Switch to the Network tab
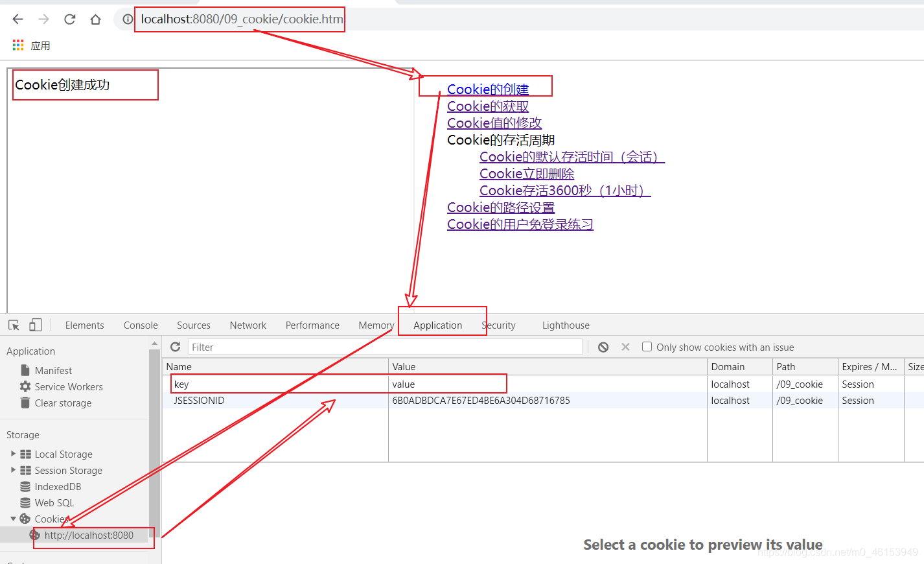924x564 pixels. [248, 325]
